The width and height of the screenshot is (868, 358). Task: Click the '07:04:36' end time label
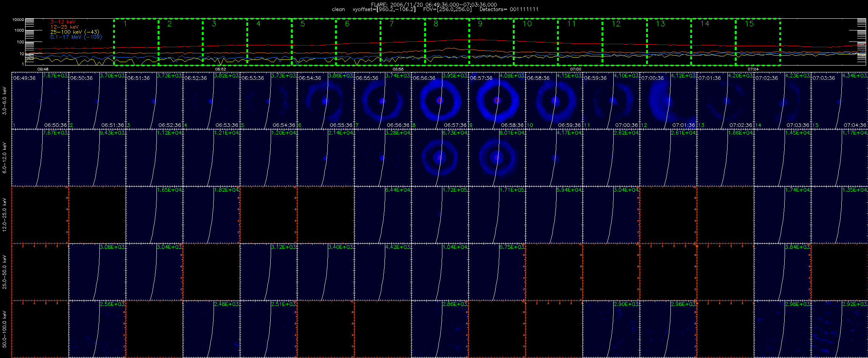tap(855, 125)
